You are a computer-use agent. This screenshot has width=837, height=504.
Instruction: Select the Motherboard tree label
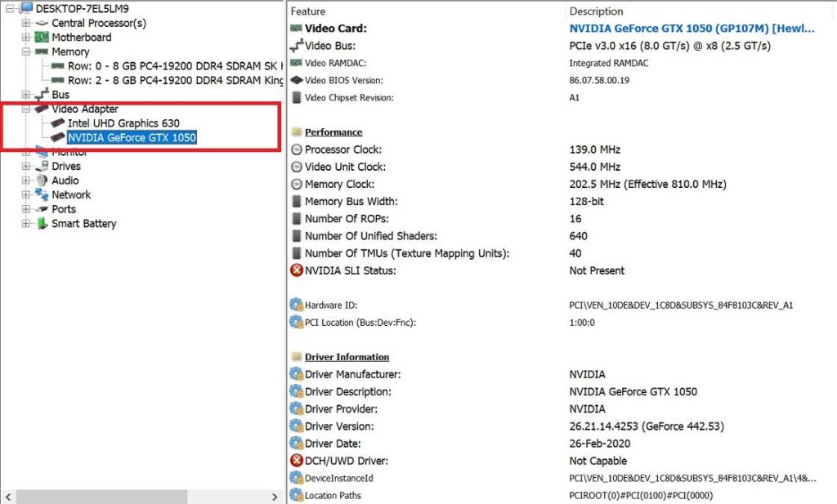point(82,38)
